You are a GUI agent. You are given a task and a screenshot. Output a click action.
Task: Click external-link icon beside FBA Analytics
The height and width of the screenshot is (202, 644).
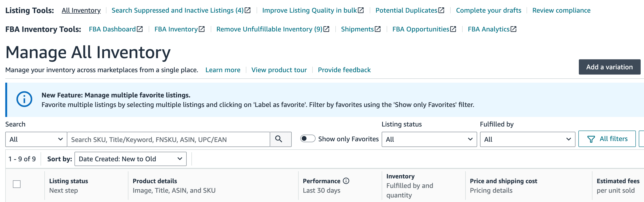(x=513, y=29)
